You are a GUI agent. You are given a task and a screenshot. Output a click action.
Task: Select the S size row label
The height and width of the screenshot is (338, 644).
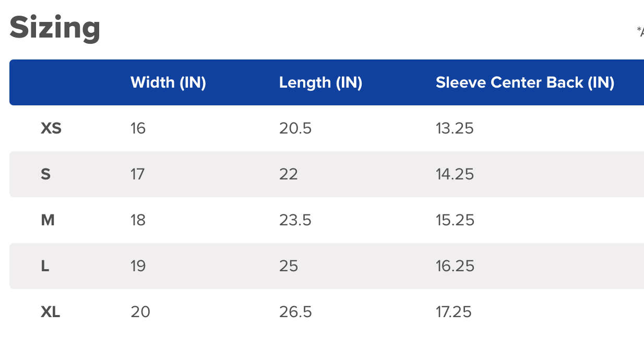click(46, 174)
